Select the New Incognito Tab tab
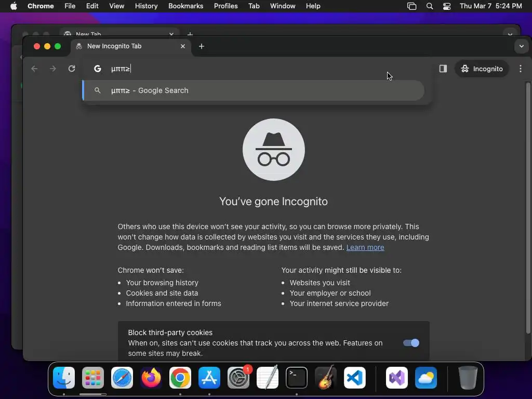The height and width of the screenshot is (399, 532). click(x=131, y=46)
